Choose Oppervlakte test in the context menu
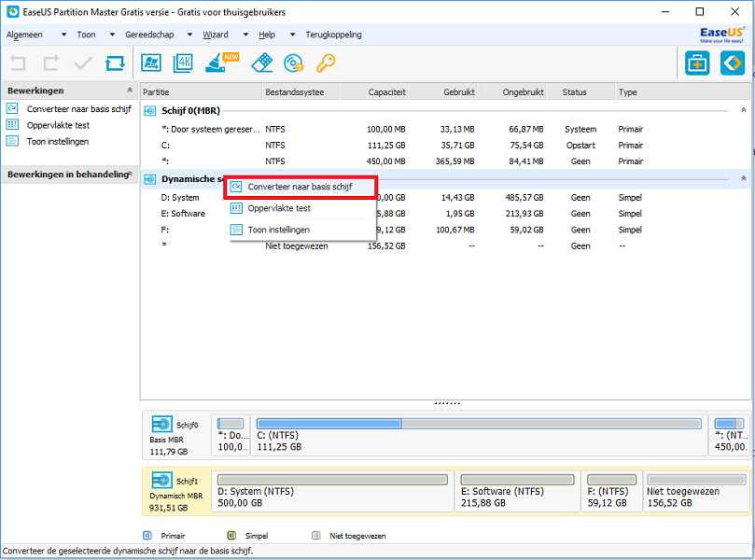 tap(302, 208)
